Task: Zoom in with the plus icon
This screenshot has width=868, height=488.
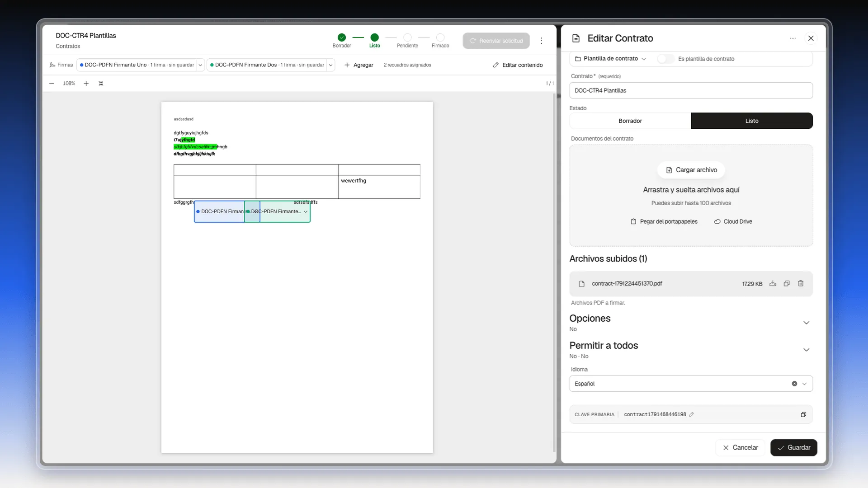Action: (x=86, y=84)
